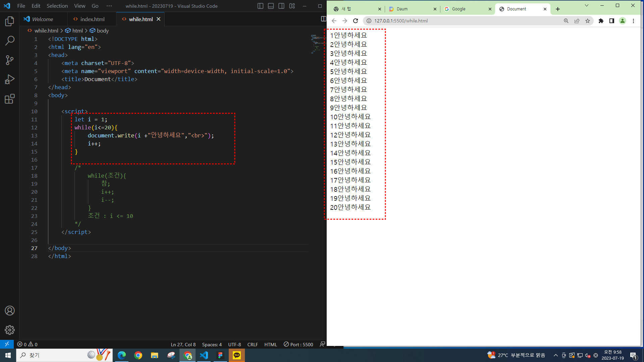Expand the hidden menu items ellipsis
Image resolution: width=644 pixels, height=362 pixels.
[x=109, y=6]
